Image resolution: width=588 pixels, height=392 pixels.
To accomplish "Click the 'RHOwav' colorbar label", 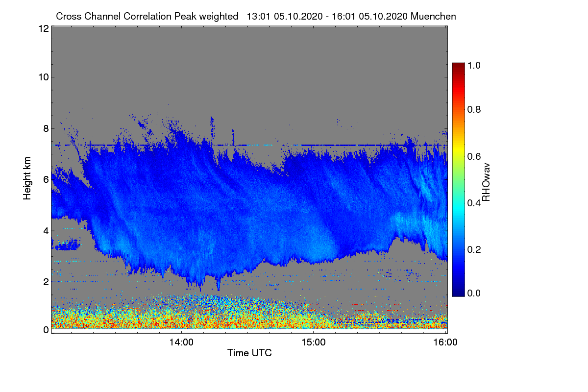I will (486, 182).
